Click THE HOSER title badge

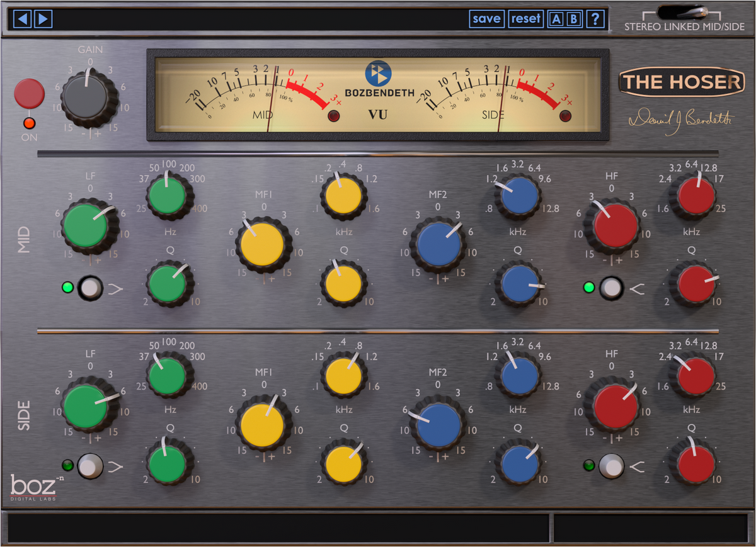pyautogui.click(x=680, y=82)
